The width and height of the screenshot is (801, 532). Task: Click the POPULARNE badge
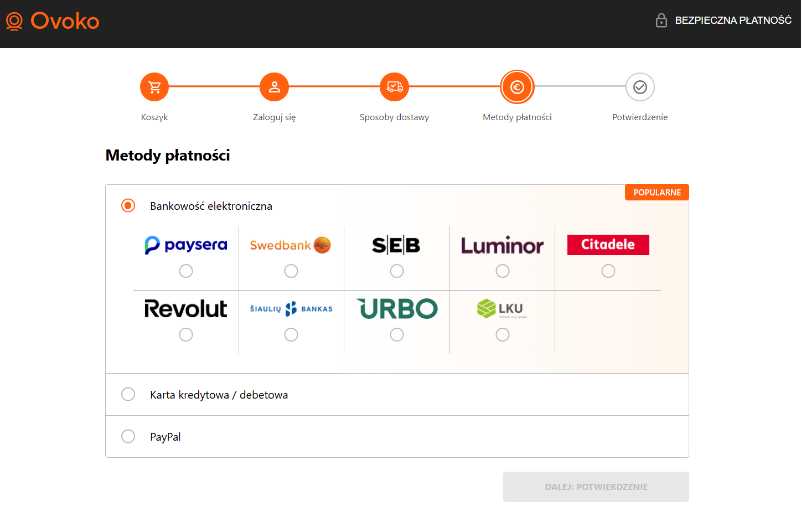[657, 192]
